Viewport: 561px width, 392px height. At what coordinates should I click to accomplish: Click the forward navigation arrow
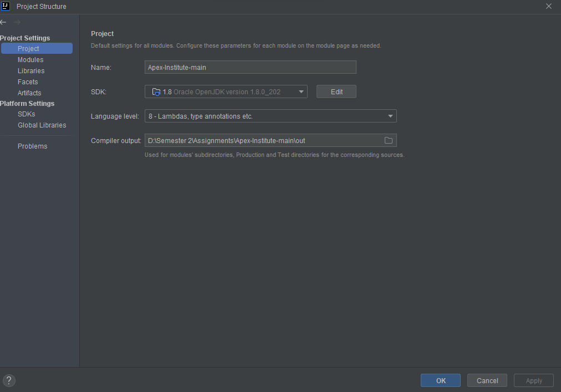pyautogui.click(x=17, y=23)
